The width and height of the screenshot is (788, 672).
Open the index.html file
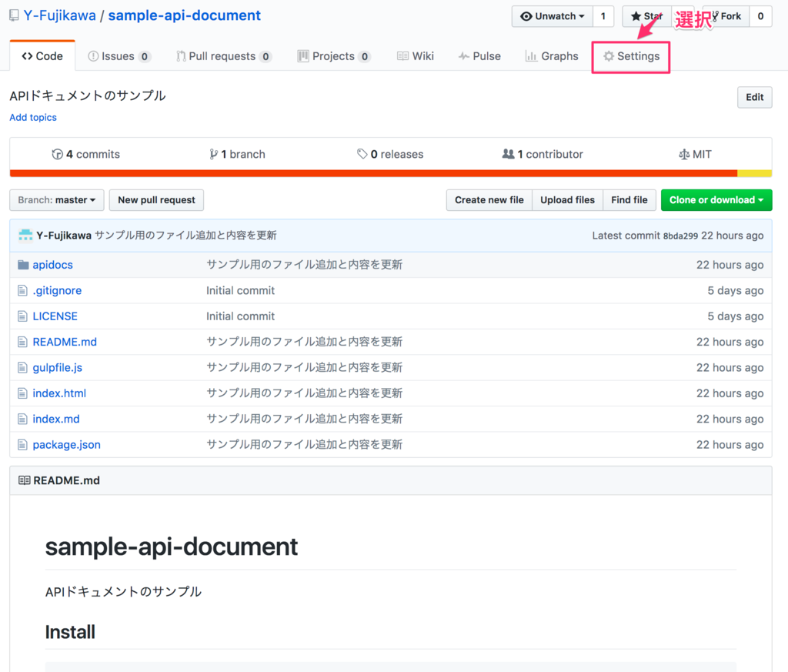pyautogui.click(x=59, y=393)
